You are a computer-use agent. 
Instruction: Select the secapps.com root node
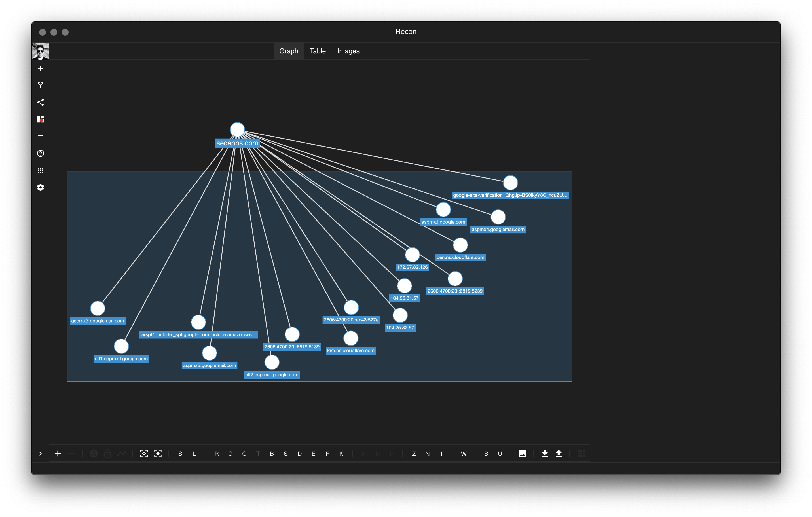(237, 130)
